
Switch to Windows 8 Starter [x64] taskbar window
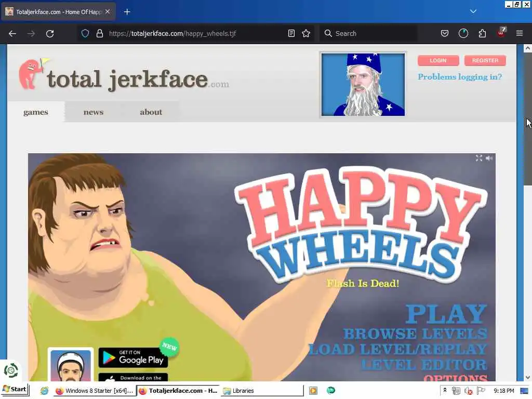tap(95, 391)
